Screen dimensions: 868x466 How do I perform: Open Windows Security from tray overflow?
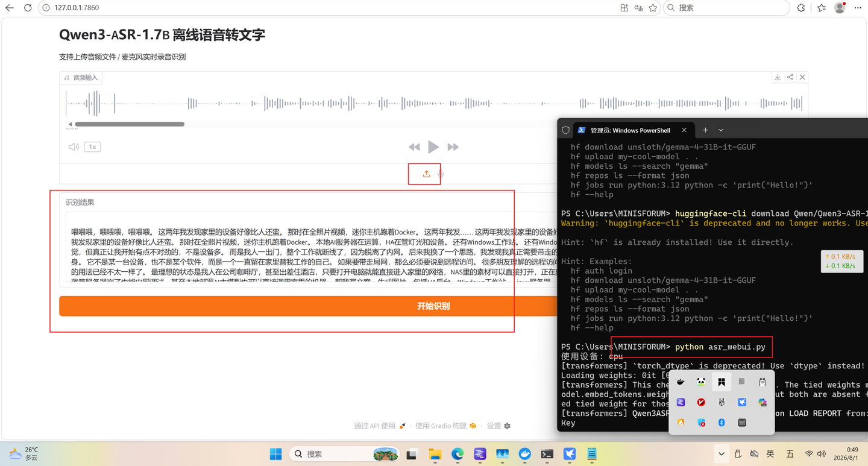click(701, 423)
